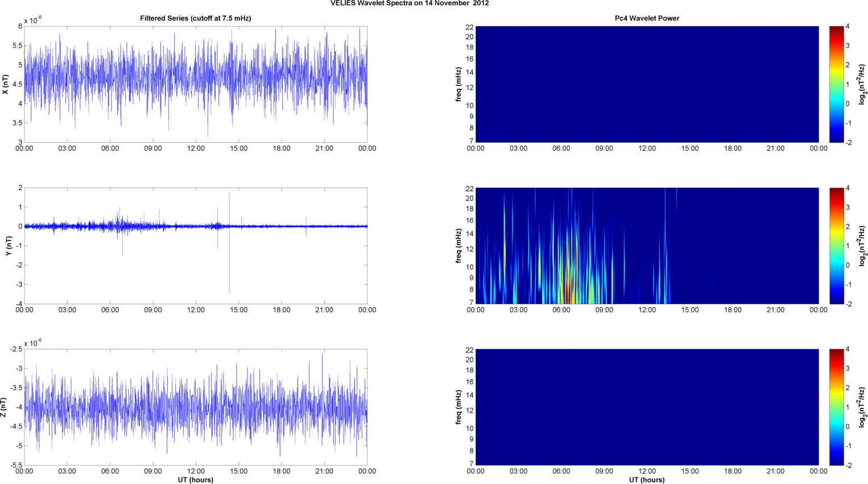The image size is (868, 484).
Task: Click the middle Y component colorbar
Action: [x=836, y=246]
